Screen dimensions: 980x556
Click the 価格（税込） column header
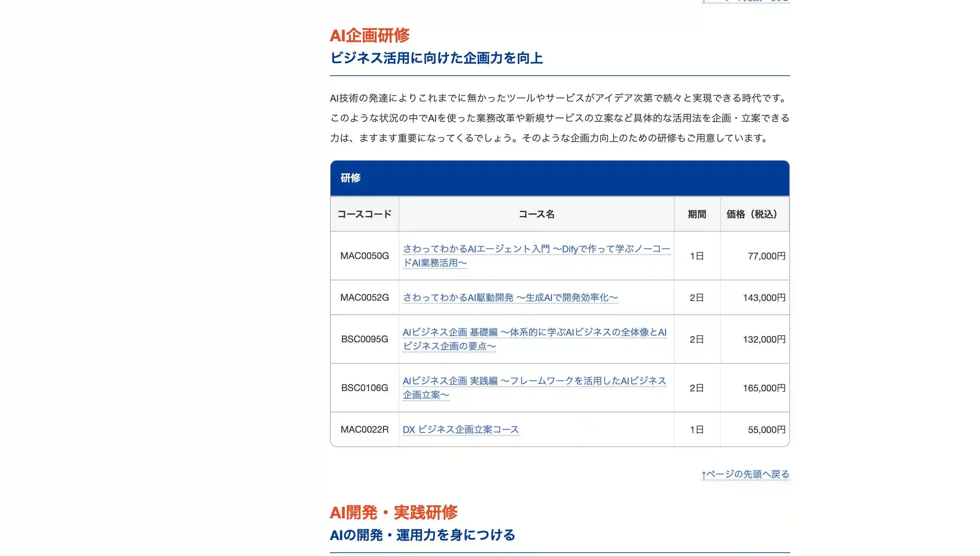tap(754, 214)
